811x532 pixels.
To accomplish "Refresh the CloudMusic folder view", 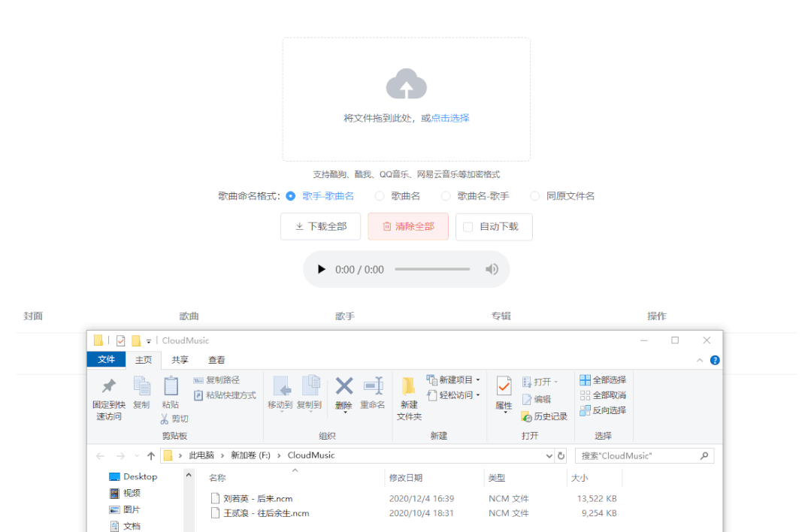I will tap(561, 456).
